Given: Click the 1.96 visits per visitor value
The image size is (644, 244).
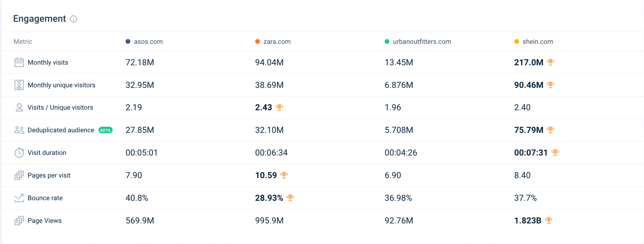Looking at the screenshot, I should pyautogui.click(x=393, y=107).
